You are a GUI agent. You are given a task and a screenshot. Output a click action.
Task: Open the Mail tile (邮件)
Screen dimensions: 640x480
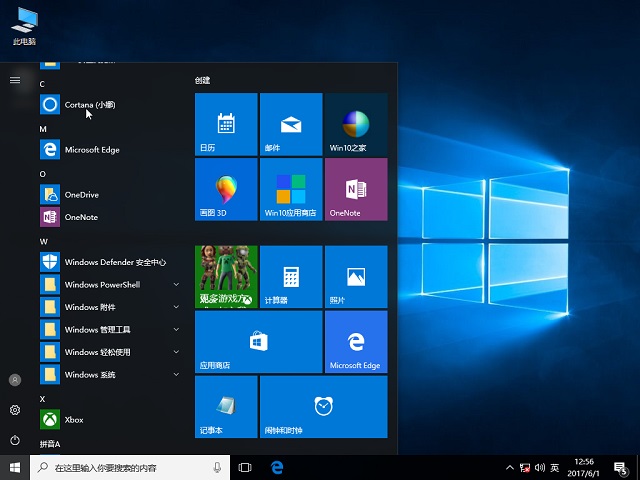click(x=291, y=124)
